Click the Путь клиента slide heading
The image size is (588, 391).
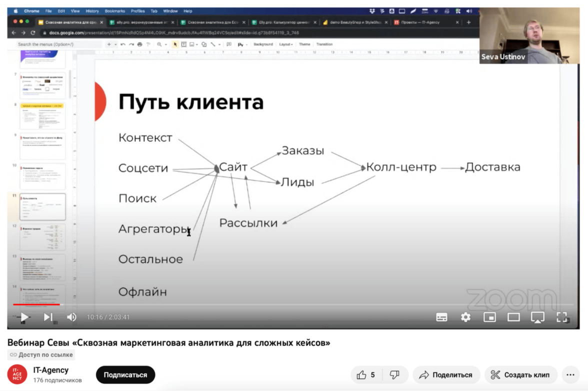pos(191,102)
